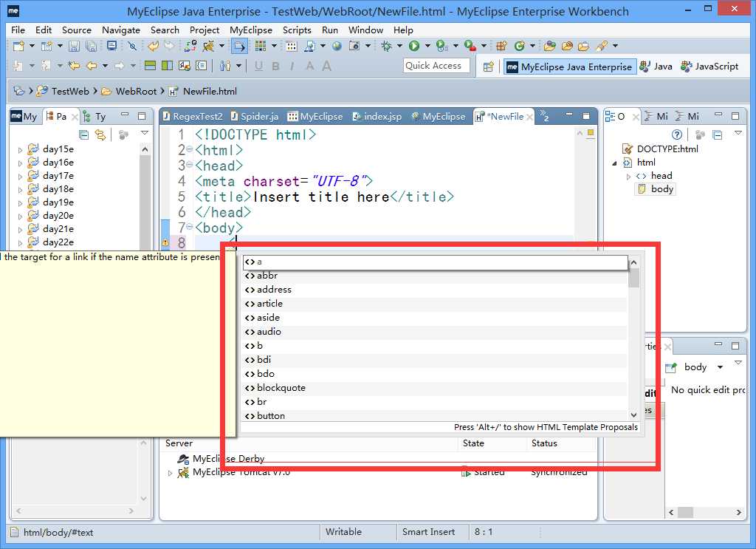Click the horizontal split editor icon
The width and height of the screenshot is (756, 549).
tap(151, 66)
